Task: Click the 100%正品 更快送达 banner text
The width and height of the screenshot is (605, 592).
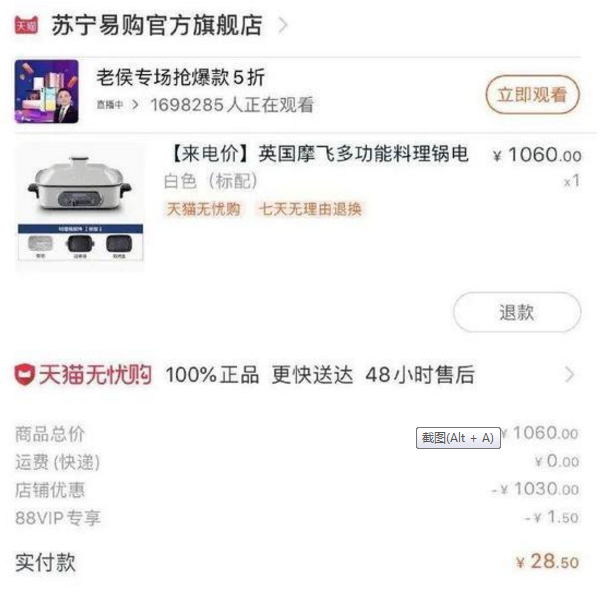Action: [x=259, y=374]
